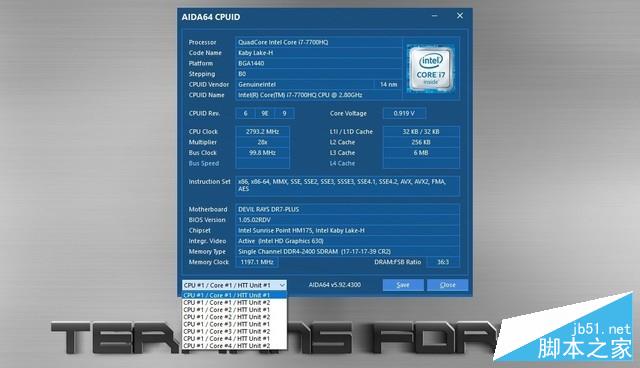The image size is (640, 368).
Task: Click the Kaby Lake-H code name value
Action: click(x=318, y=53)
